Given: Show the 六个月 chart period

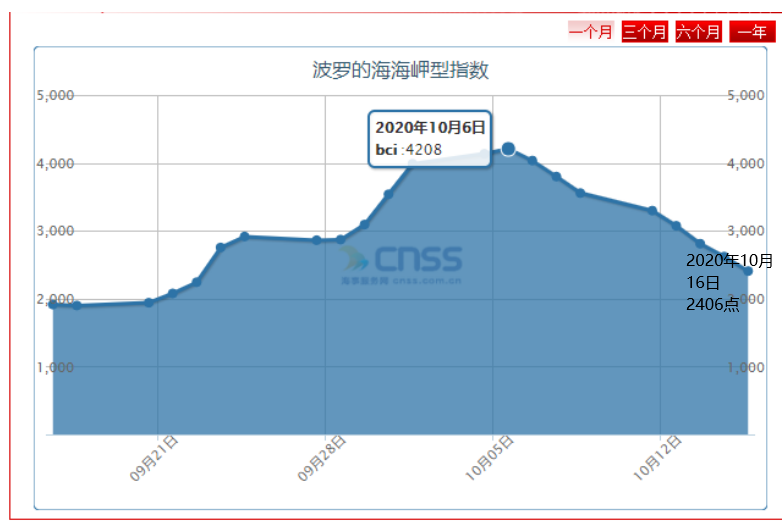Looking at the screenshot, I should coord(698,32).
